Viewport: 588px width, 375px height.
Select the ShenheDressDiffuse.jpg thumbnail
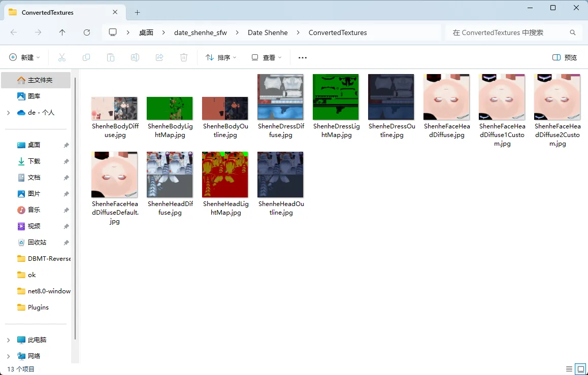tap(280, 97)
